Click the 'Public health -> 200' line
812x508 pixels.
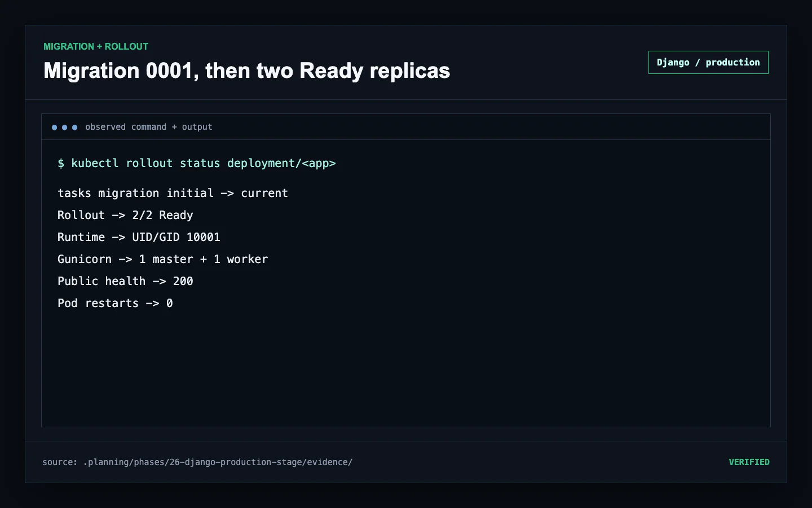pyautogui.click(x=125, y=281)
